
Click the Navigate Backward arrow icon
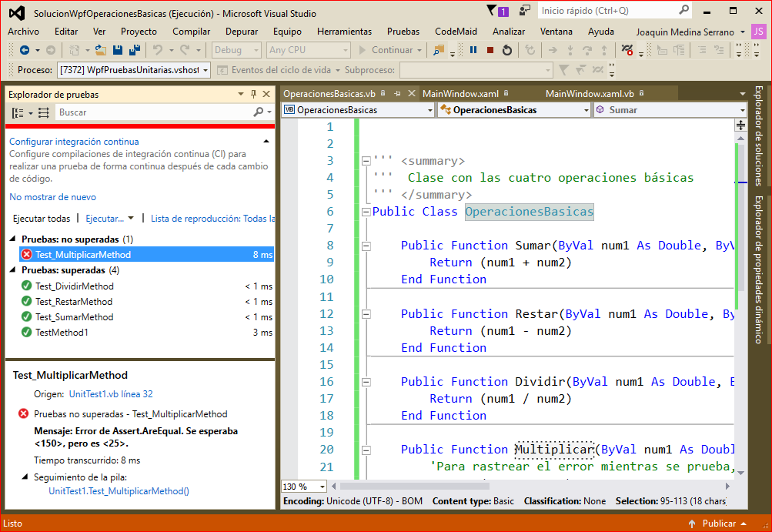(x=24, y=50)
